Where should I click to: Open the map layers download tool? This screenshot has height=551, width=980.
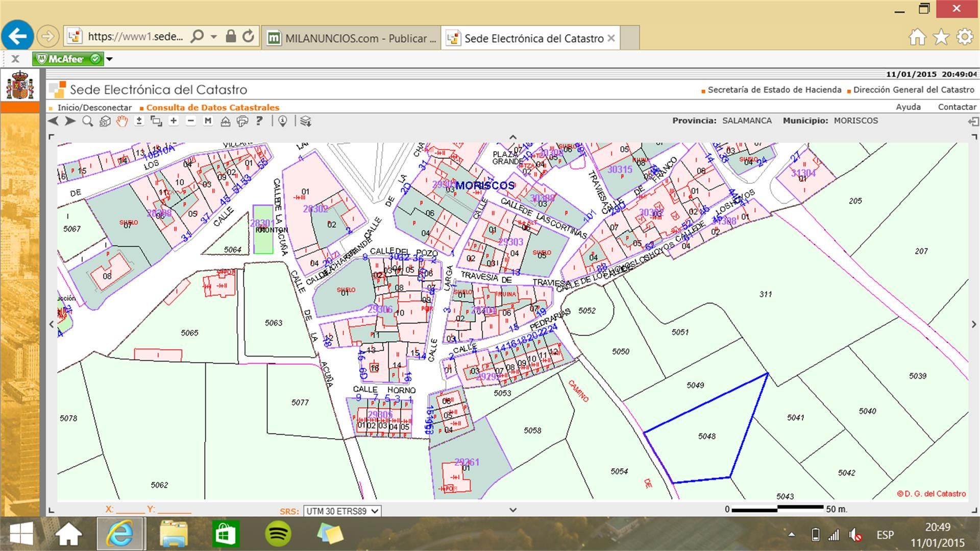pos(305,121)
